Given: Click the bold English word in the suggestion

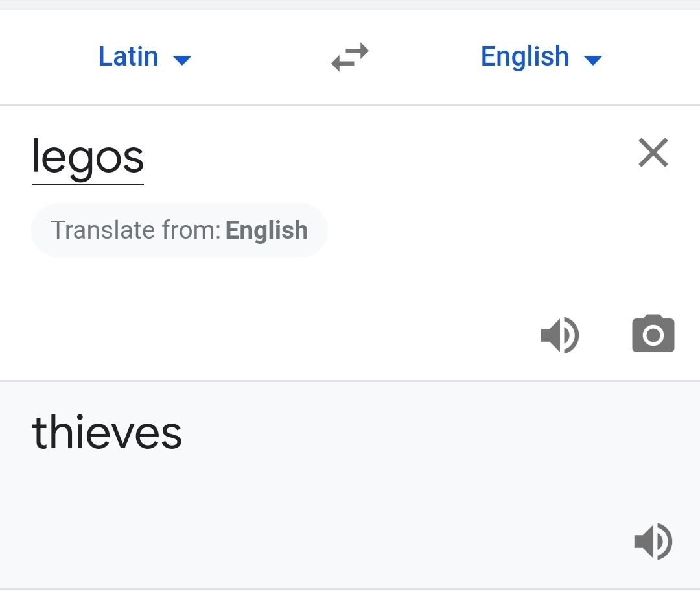Looking at the screenshot, I should [x=266, y=230].
